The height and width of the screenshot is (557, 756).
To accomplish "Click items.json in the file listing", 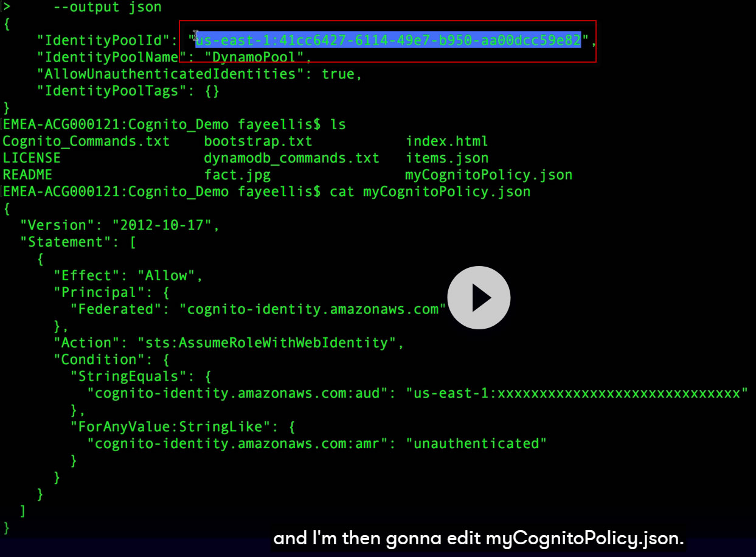I will click(x=447, y=158).
